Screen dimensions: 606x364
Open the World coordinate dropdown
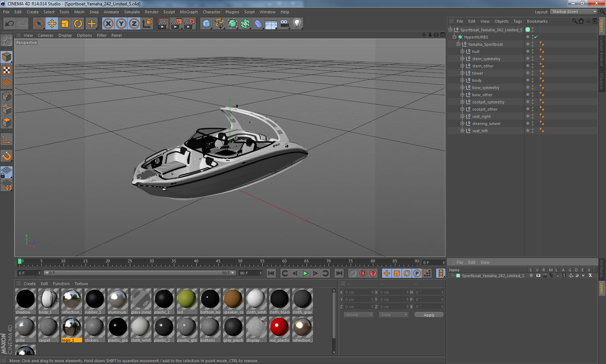tap(358, 315)
